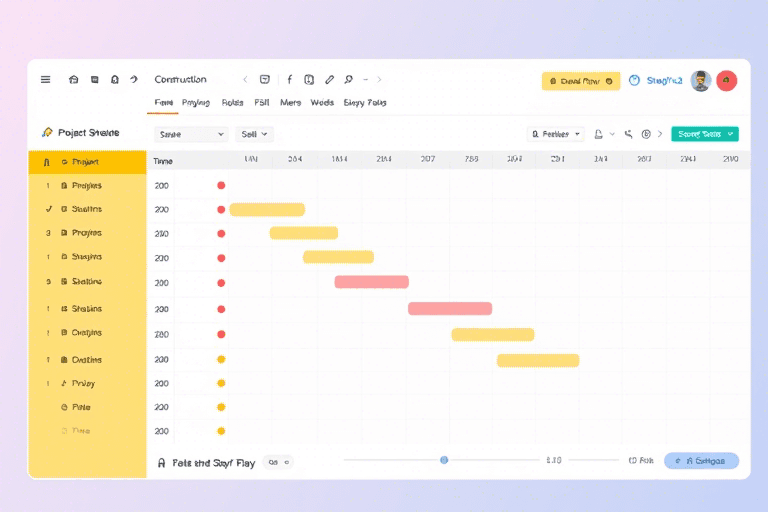Click the back chevron next to Construction
Image resolution: width=768 pixels, height=512 pixels.
(x=245, y=80)
